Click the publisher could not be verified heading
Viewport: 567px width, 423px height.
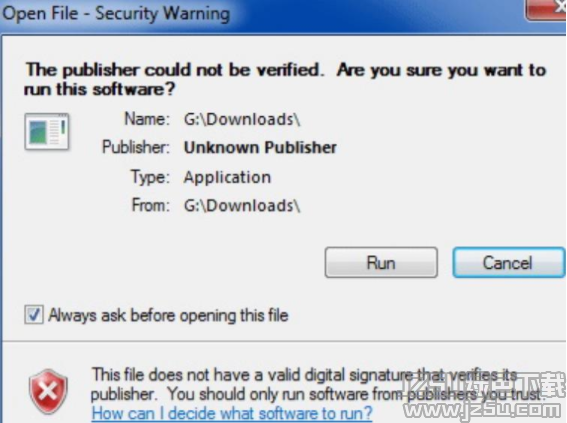[285, 80]
